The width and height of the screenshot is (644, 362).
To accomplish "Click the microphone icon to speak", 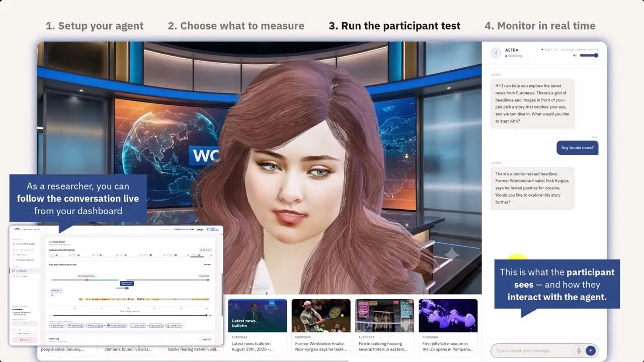I will pos(579,350).
